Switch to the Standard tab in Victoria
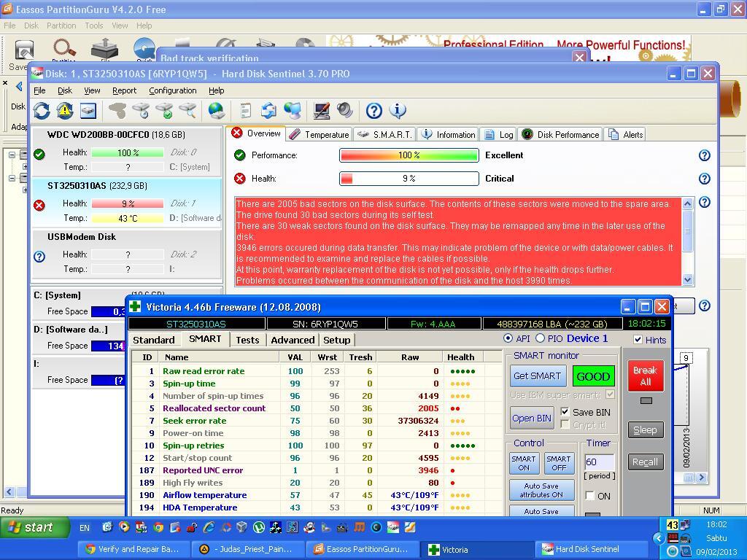This screenshot has width=747, height=560. click(154, 340)
